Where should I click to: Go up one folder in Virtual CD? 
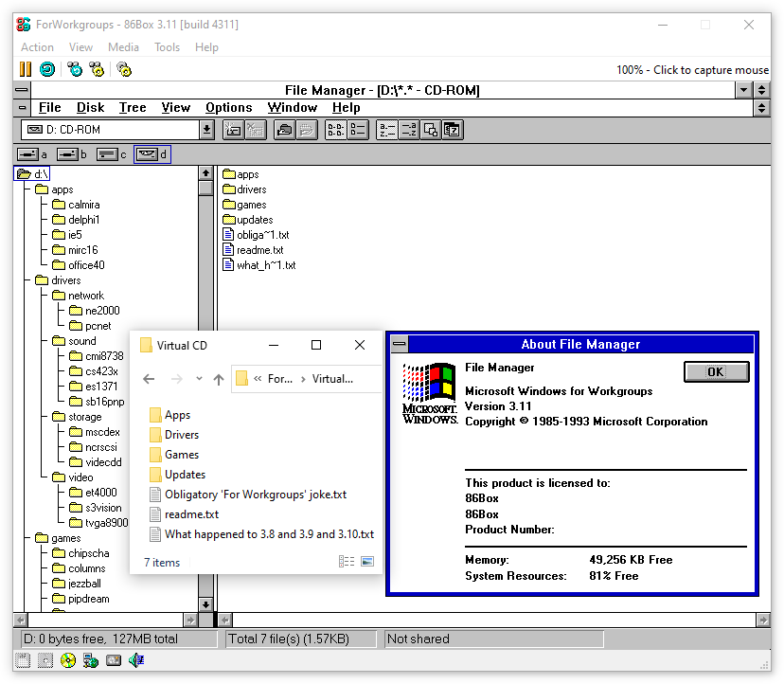point(219,379)
